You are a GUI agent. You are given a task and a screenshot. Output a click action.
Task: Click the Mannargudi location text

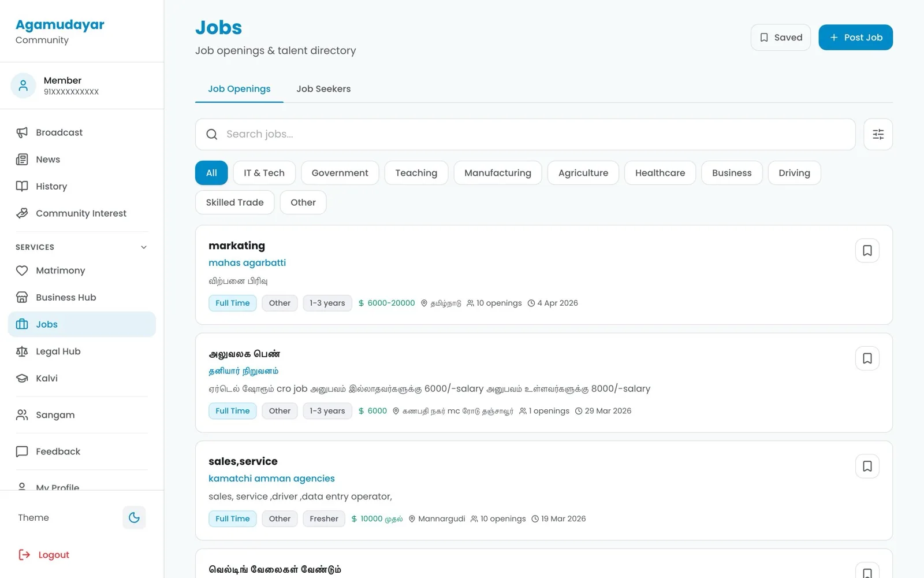point(441,519)
